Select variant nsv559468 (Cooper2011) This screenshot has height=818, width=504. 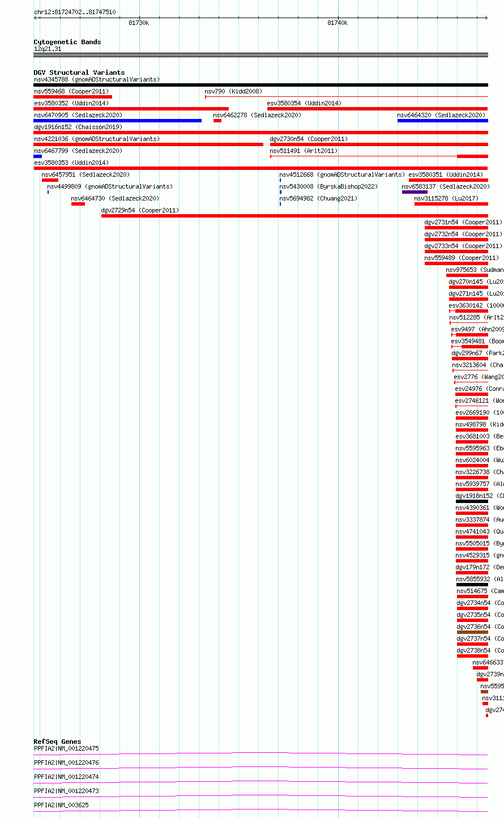click(x=71, y=91)
